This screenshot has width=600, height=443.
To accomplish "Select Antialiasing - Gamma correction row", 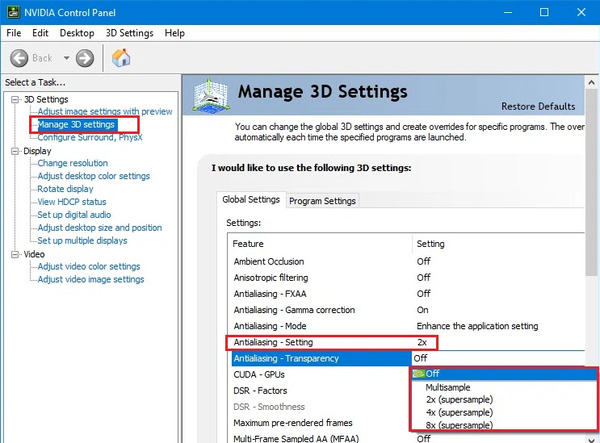I will (406, 310).
